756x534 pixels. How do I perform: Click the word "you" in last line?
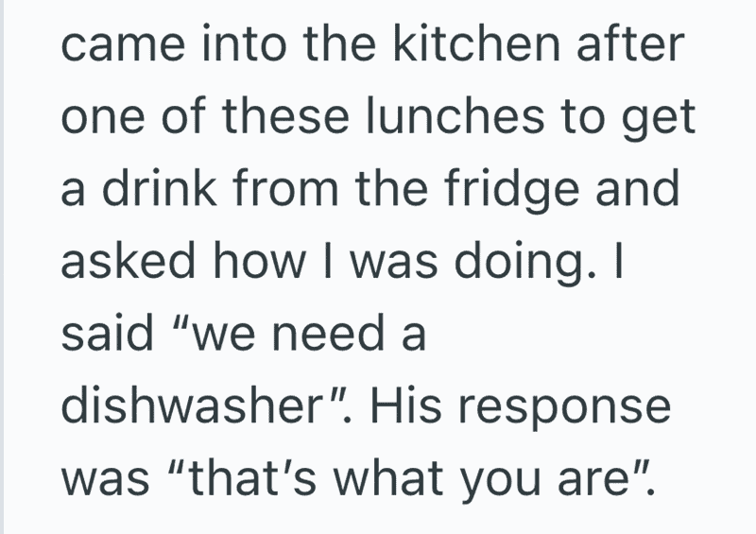pos(500,483)
